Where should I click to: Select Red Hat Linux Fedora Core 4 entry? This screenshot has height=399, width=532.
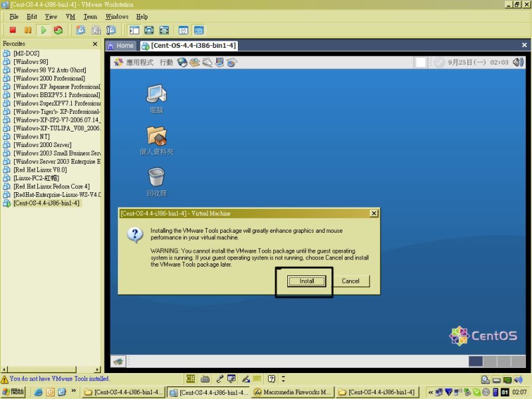pyautogui.click(x=51, y=187)
